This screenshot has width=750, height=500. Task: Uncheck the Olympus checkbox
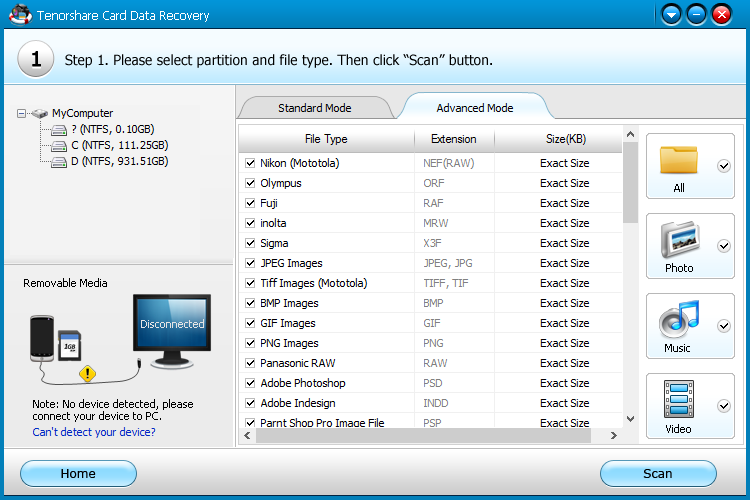point(250,183)
